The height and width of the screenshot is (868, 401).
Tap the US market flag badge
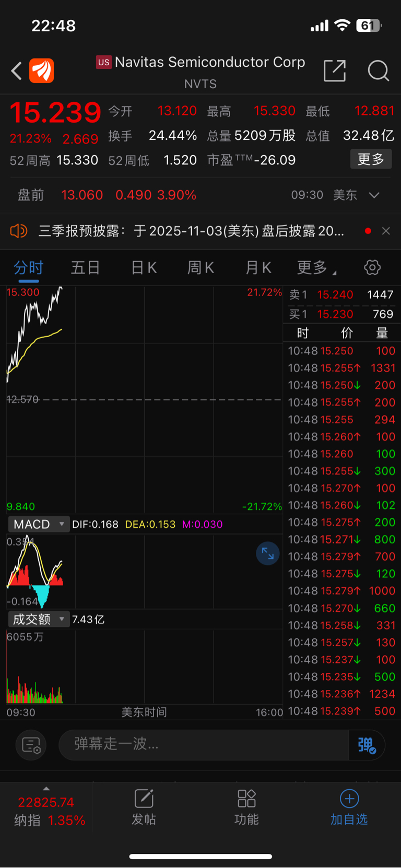(103, 62)
